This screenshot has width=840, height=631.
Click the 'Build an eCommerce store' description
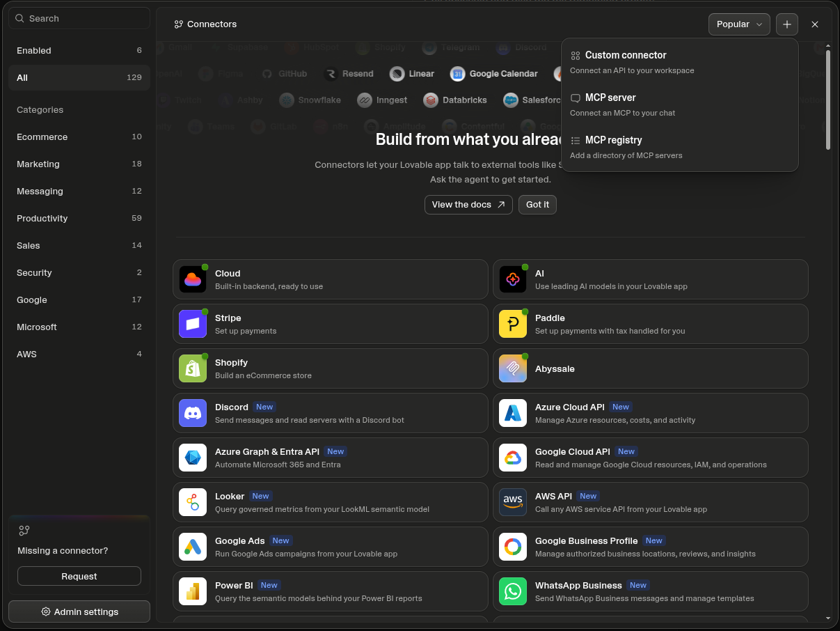263,375
